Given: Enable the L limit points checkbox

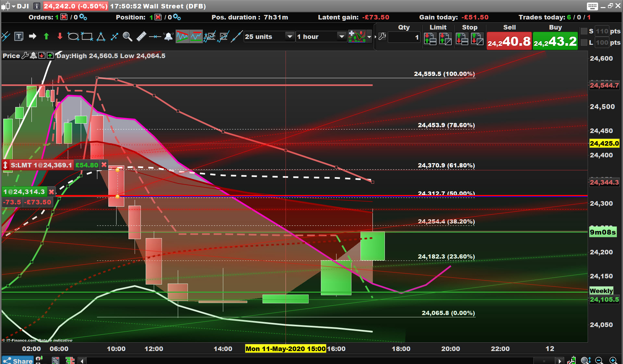Looking at the screenshot, I should click(584, 42).
